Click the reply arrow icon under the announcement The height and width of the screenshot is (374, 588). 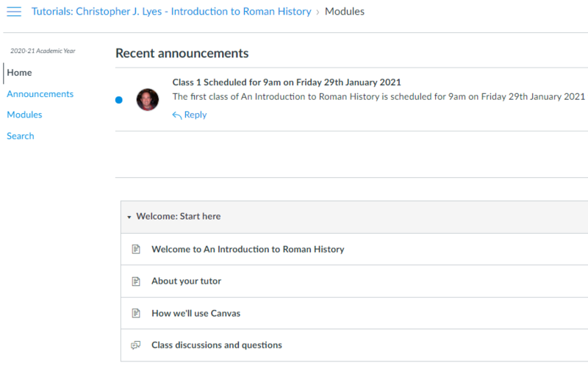176,115
